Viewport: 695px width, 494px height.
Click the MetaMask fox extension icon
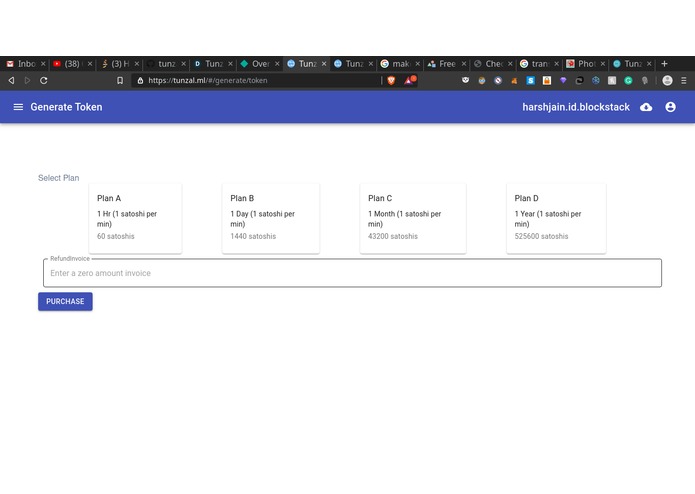[x=514, y=80]
